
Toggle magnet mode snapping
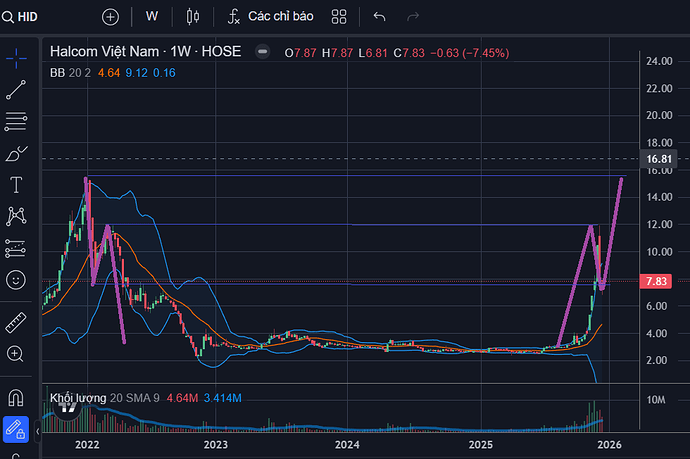coord(16,398)
